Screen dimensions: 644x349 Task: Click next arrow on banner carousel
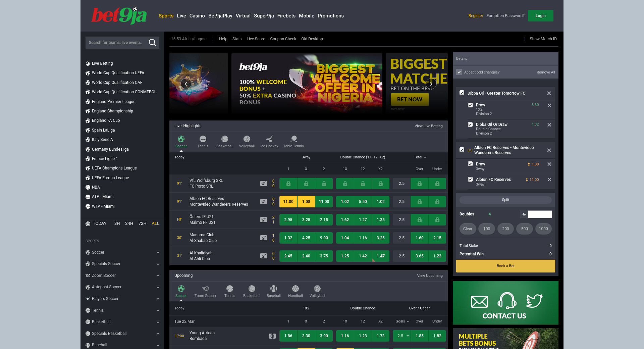431,84
